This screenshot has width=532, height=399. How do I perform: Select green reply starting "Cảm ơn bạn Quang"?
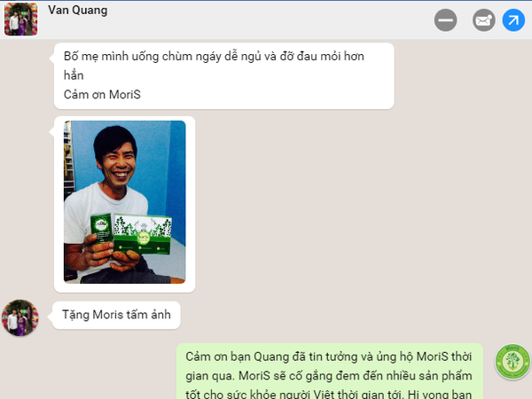pyautogui.click(x=330, y=372)
